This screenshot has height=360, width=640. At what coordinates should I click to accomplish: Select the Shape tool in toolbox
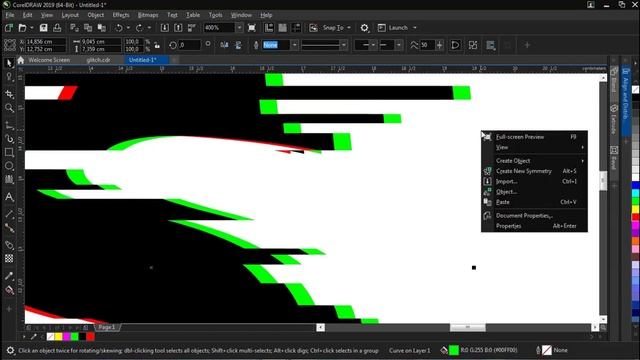[9, 78]
